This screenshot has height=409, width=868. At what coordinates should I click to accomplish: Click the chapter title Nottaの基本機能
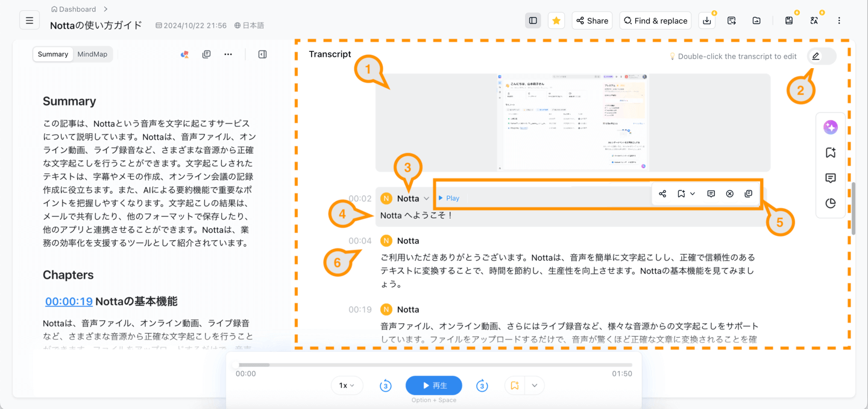[x=136, y=302]
